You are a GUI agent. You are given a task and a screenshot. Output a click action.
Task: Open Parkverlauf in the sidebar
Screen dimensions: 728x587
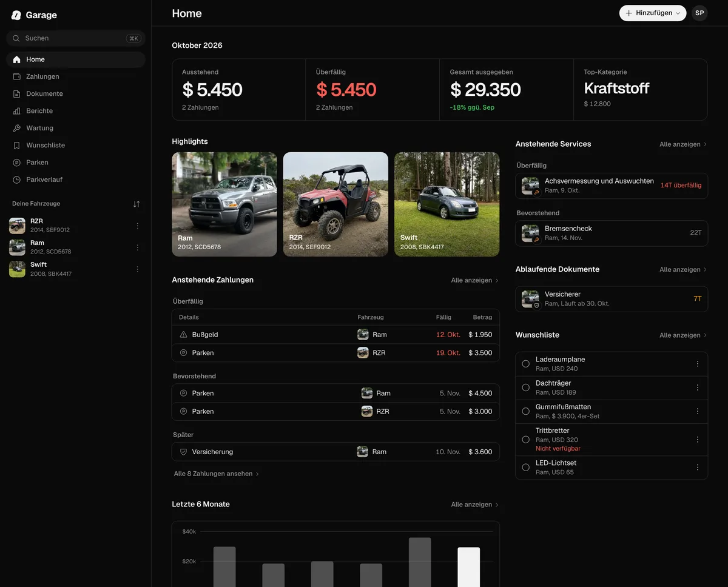tap(76, 179)
